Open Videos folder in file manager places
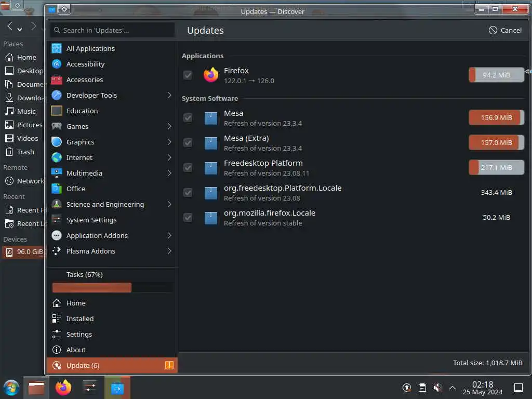The height and width of the screenshot is (399, 532). [x=22, y=138]
